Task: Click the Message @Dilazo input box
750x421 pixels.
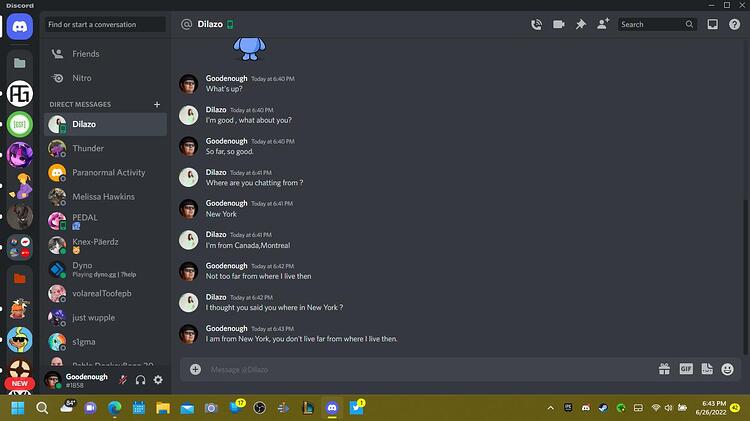Action: coord(430,369)
